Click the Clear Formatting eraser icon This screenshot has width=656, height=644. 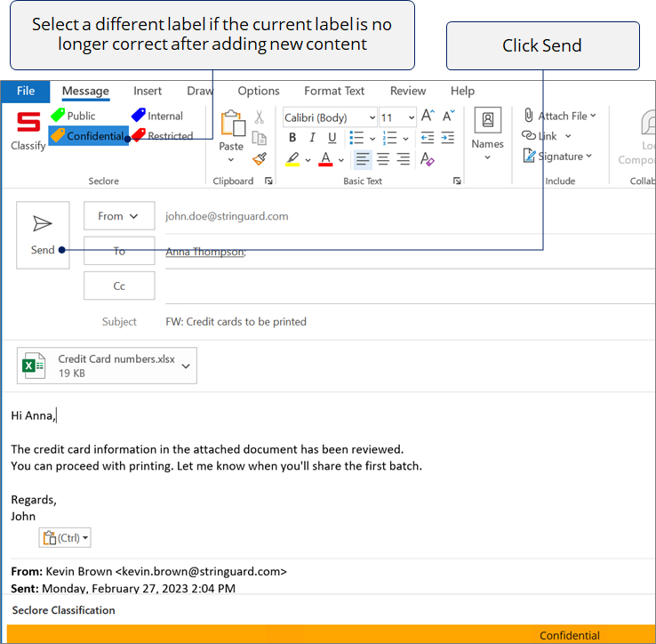coord(428,159)
